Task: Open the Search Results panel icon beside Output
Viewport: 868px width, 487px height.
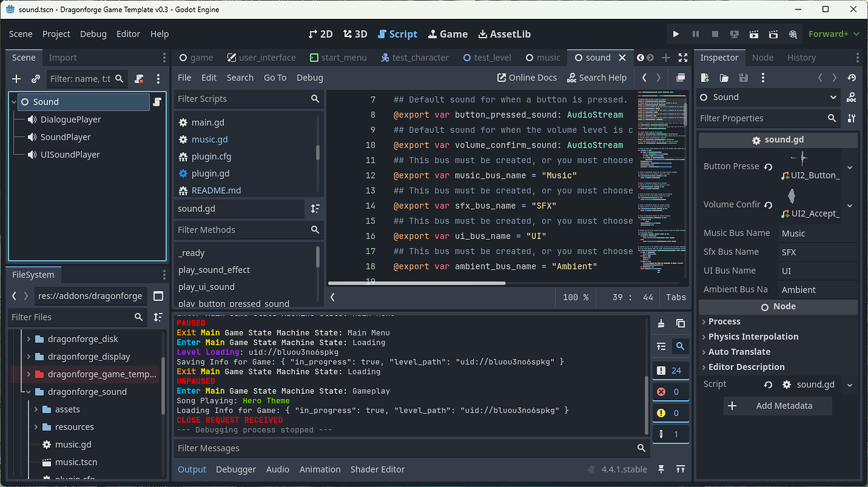Action: [x=681, y=346]
